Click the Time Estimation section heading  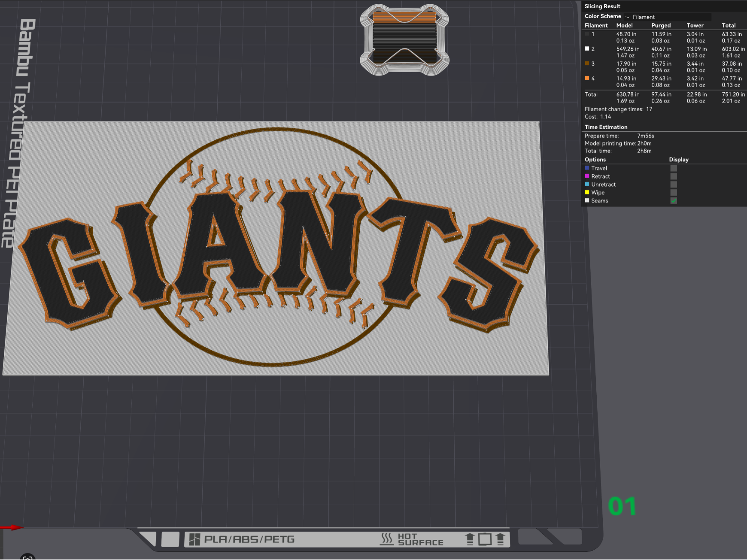click(606, 127)
